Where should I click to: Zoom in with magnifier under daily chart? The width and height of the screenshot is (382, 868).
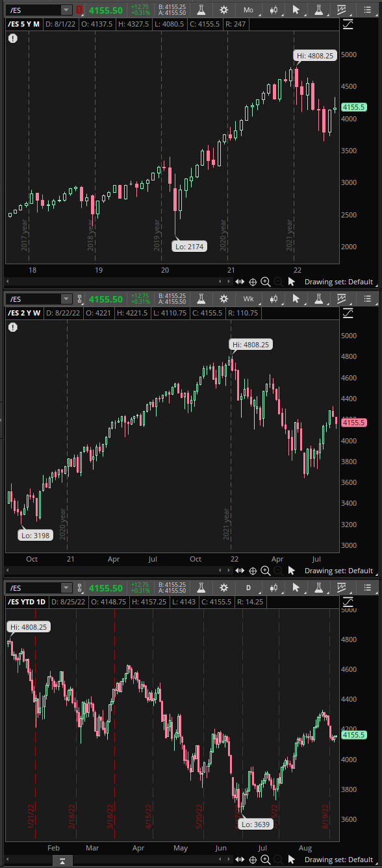(x=265, y=860)
